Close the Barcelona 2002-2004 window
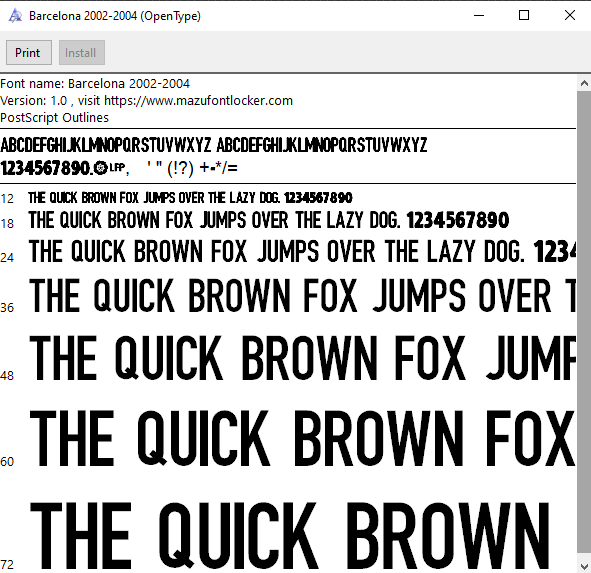Viewport: 591px width, 573px height. [x=570, y=15]
